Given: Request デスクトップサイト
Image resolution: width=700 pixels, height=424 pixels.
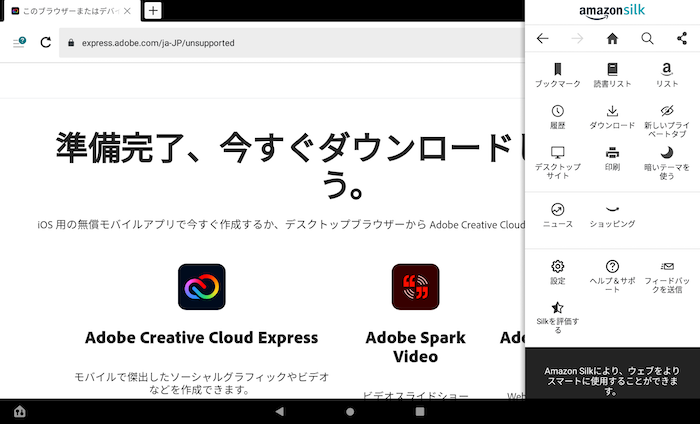Looking at the screenshot, I should coord(558,162).
